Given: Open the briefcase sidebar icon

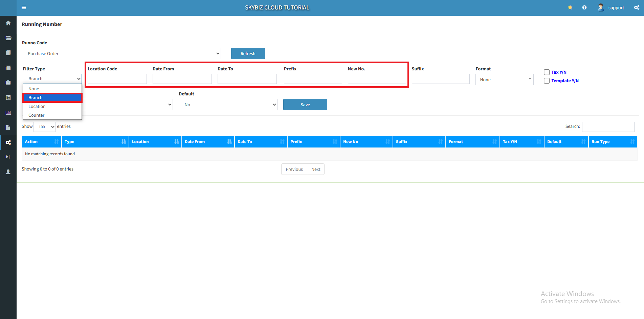Looking at the screenshot, I should 8,83.
